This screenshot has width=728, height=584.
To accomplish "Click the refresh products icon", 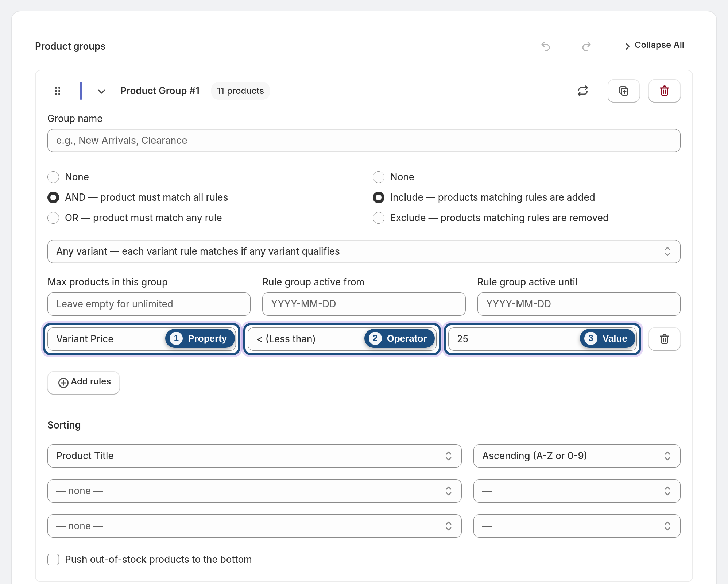I will tap(583, 91).
